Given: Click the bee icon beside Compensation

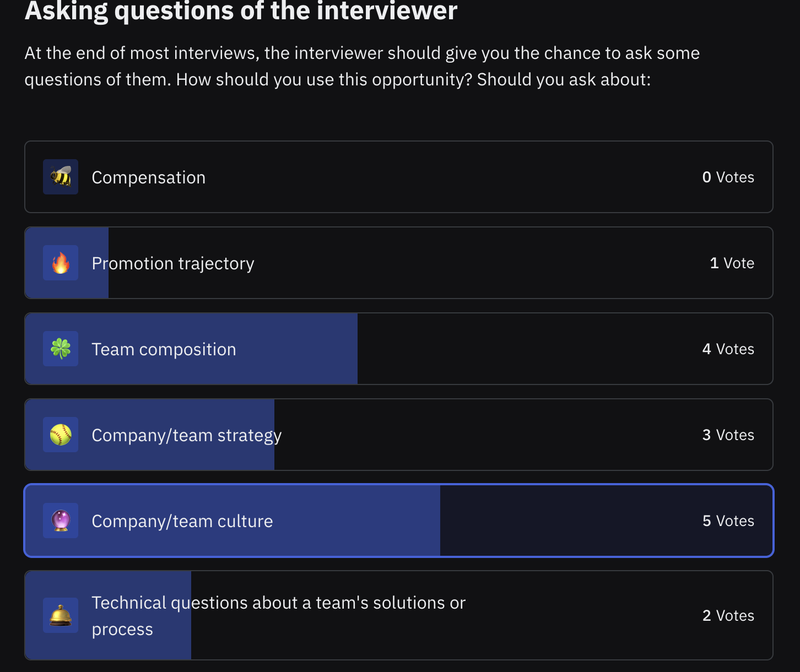Looking at the screenshot, I should coord(61,177).
